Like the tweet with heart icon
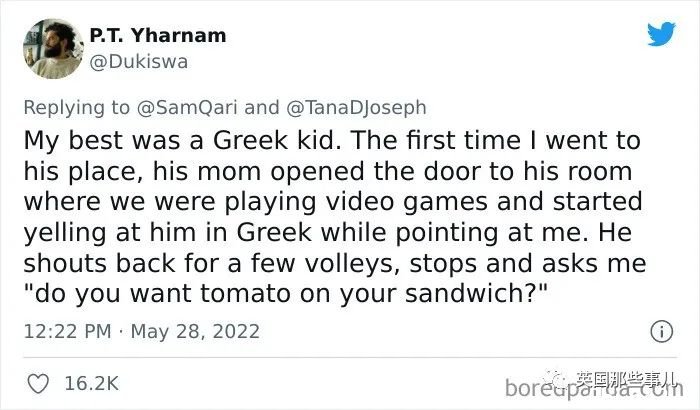Screen dimensions: 700x410 click(x=38, y=384)
